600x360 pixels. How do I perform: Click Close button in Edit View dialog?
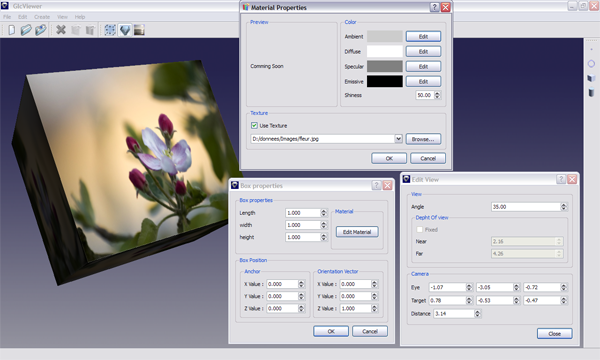pos(554,334)
